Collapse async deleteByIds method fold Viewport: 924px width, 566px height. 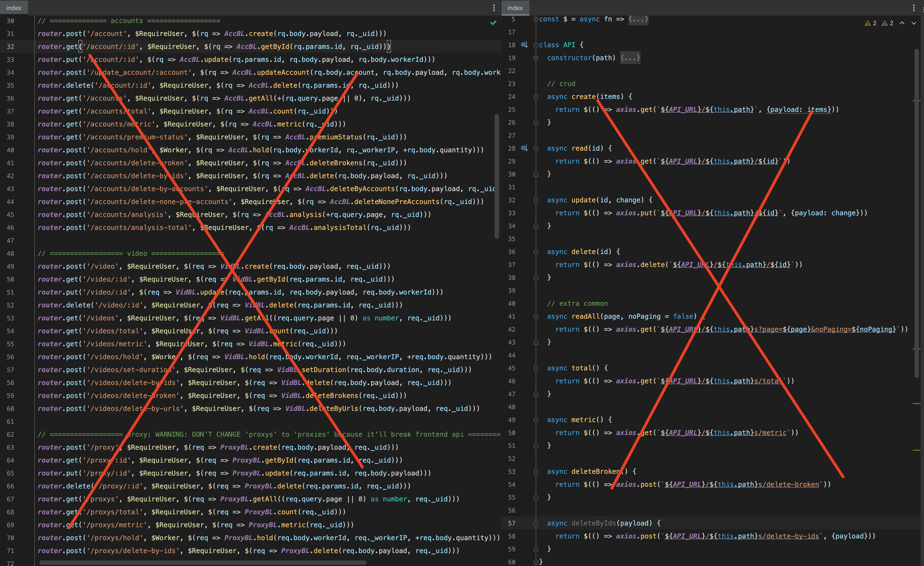point(536,523)
